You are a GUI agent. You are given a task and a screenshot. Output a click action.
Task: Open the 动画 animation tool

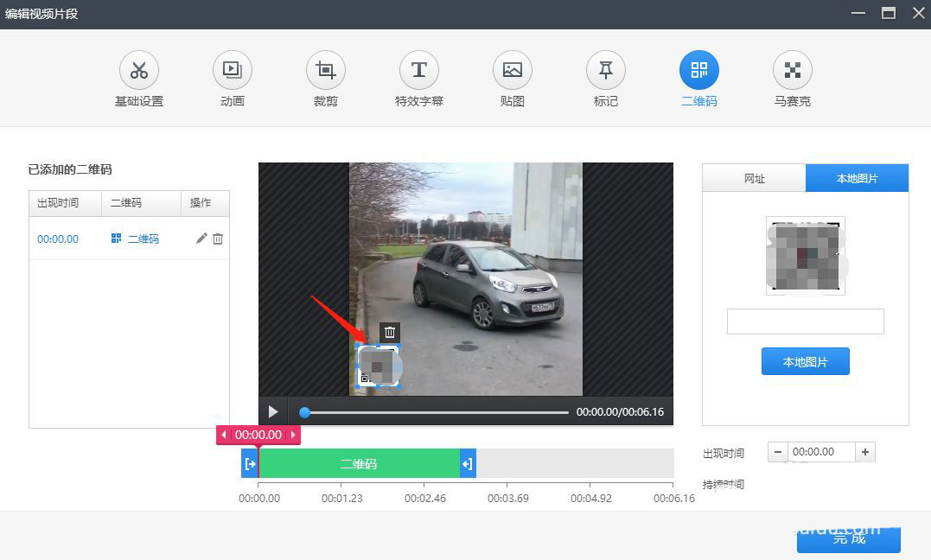click(233, 71)
